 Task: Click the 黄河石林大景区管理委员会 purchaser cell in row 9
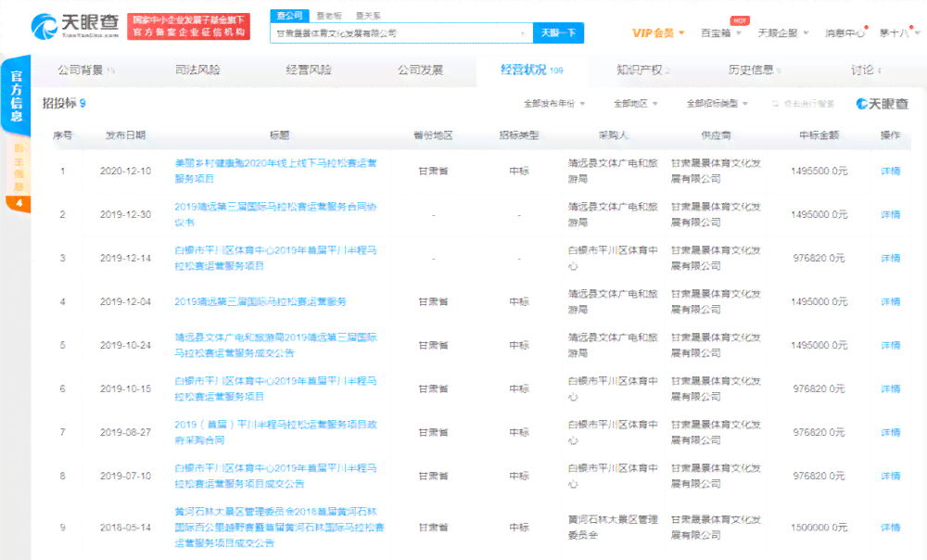(x=613, y=527)
